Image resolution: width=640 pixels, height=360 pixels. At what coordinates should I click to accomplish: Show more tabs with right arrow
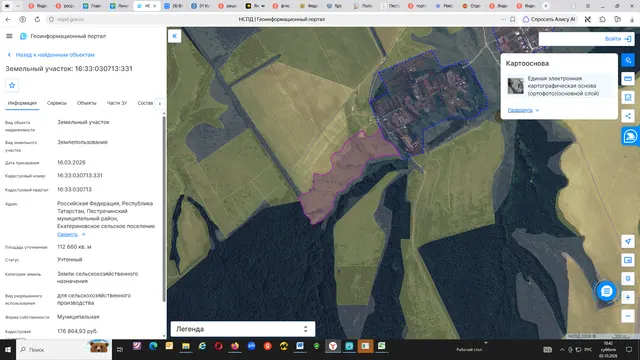pos(160,104)
